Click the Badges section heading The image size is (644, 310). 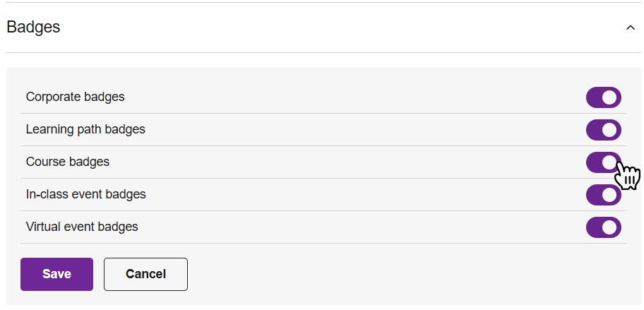pyautogui.click(x=33, y=28)
